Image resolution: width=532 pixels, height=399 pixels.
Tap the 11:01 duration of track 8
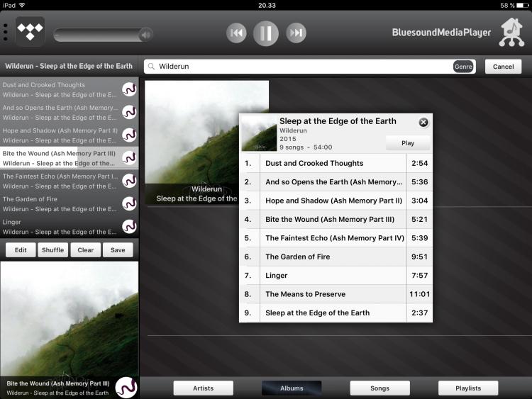pyautogui.click(x=420, y=294)
